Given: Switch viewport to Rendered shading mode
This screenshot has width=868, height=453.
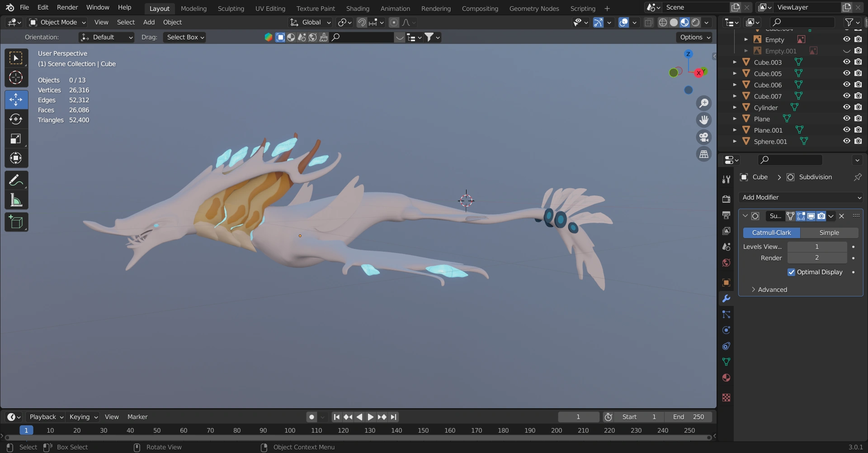Looking at the screenshot, I should (x=696, y=22).
